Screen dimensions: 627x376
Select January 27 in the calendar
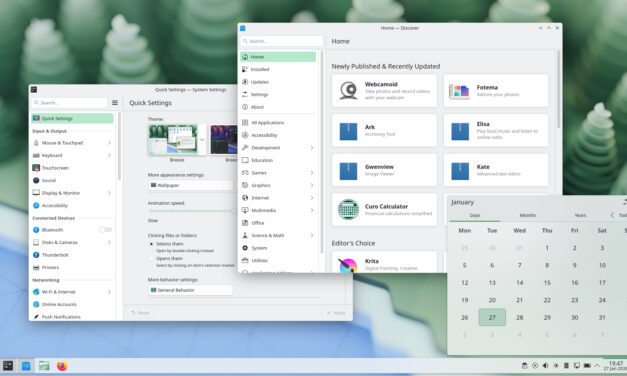pyautogui.click(x=492, y=317)
